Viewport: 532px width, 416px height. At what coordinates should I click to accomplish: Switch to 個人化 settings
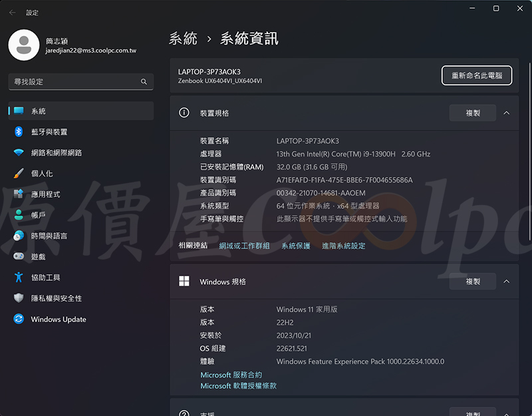(x=80, y=173)
